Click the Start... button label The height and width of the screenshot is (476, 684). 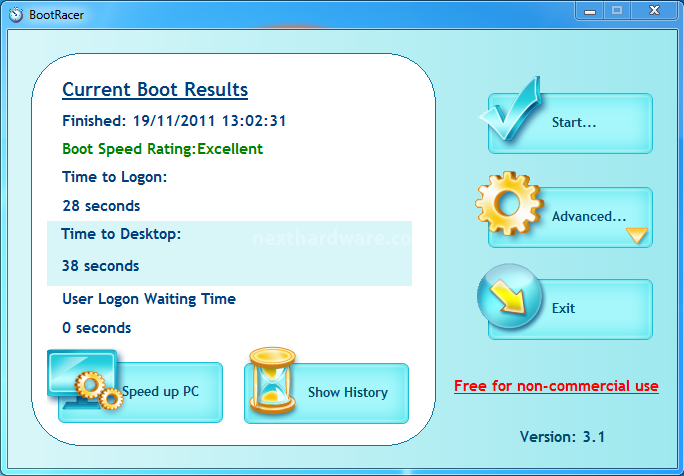574,122
